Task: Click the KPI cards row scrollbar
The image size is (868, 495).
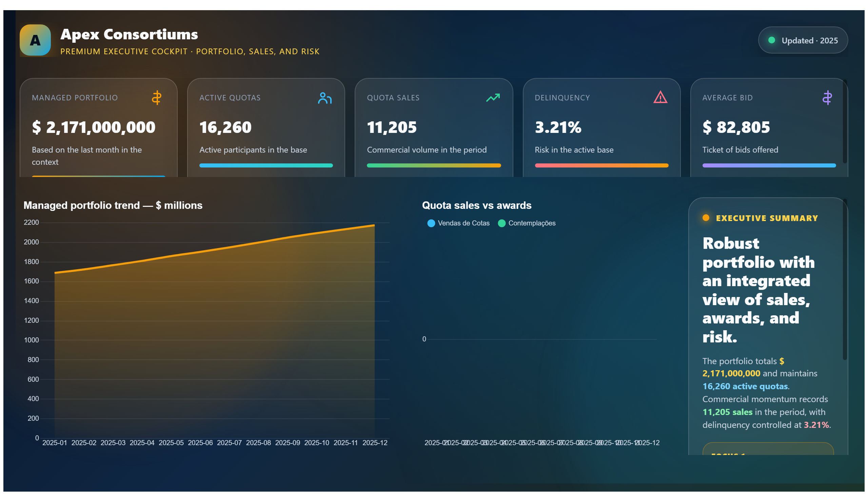Action: click(x=845, y=121)
